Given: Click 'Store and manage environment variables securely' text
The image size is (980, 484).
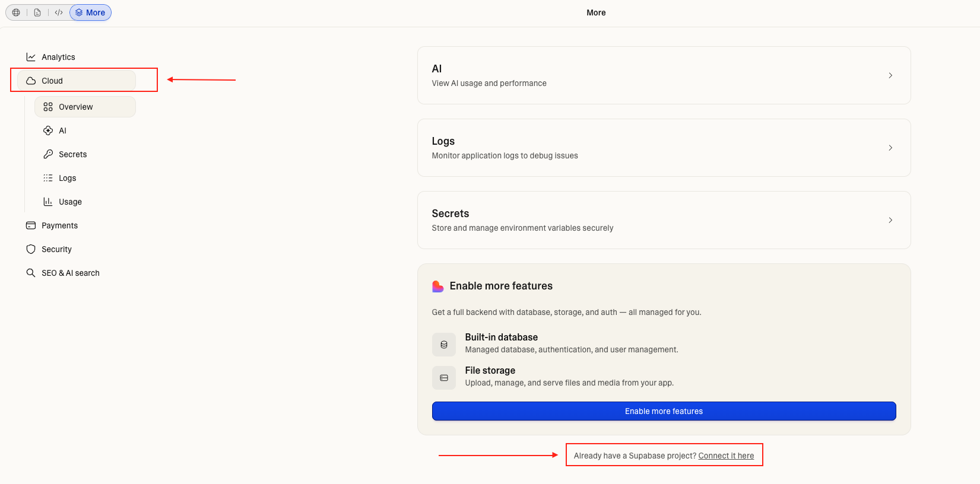Looking at the screenshot, I should [522, 228].
